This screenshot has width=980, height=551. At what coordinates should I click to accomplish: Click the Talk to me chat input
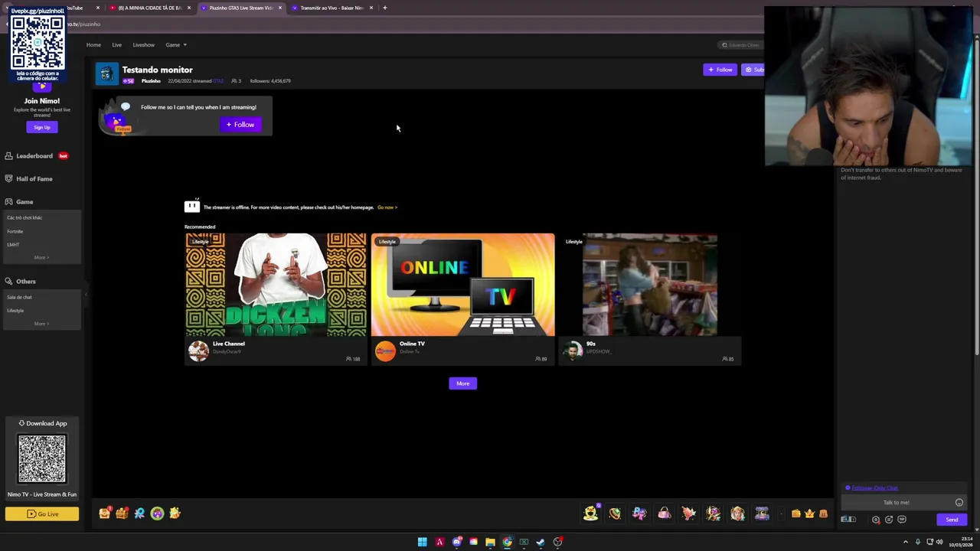pos(897,503)
